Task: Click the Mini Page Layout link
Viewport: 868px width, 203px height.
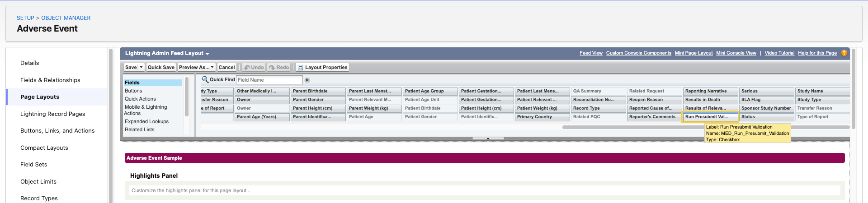Action: [x=693, y=53]
